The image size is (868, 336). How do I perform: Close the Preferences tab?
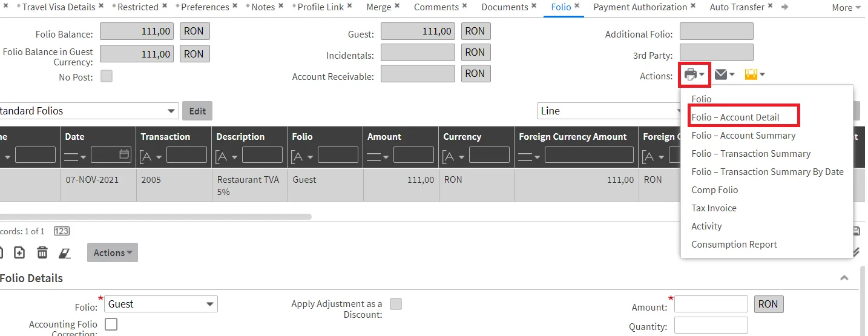(235, 6)
